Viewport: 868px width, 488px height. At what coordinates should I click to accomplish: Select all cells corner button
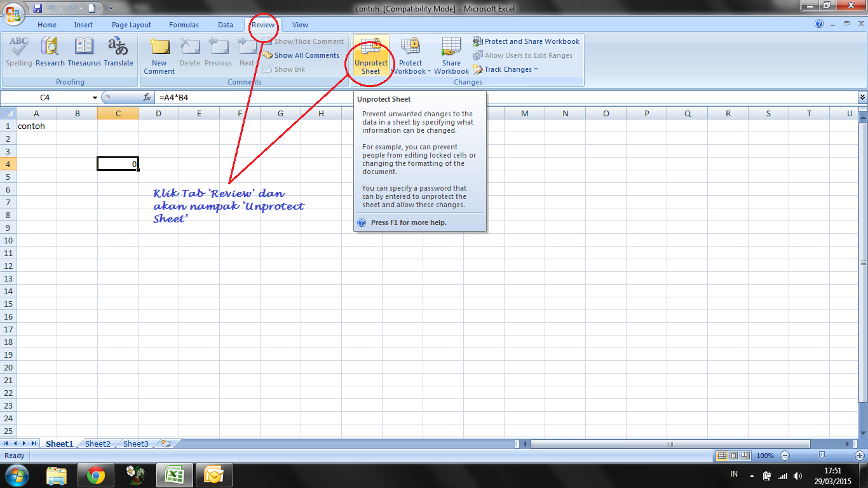point(8,113)
